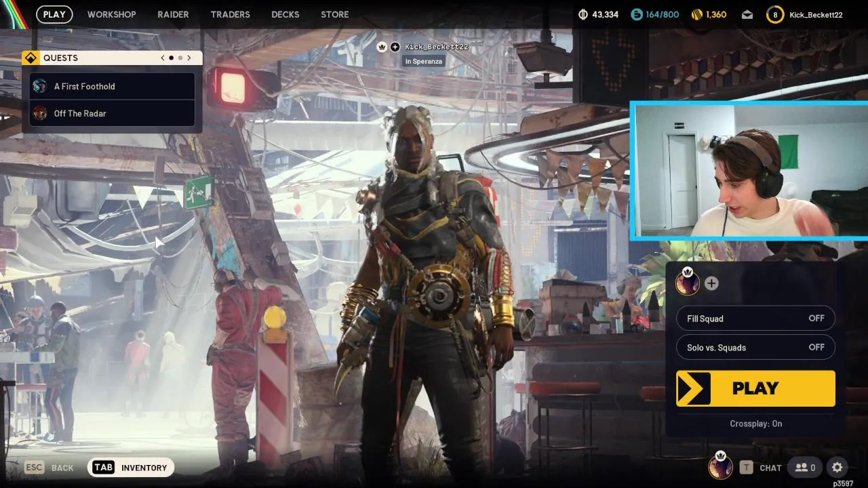
Task: Go to next quests page arrow
Action: coord(189,58)
